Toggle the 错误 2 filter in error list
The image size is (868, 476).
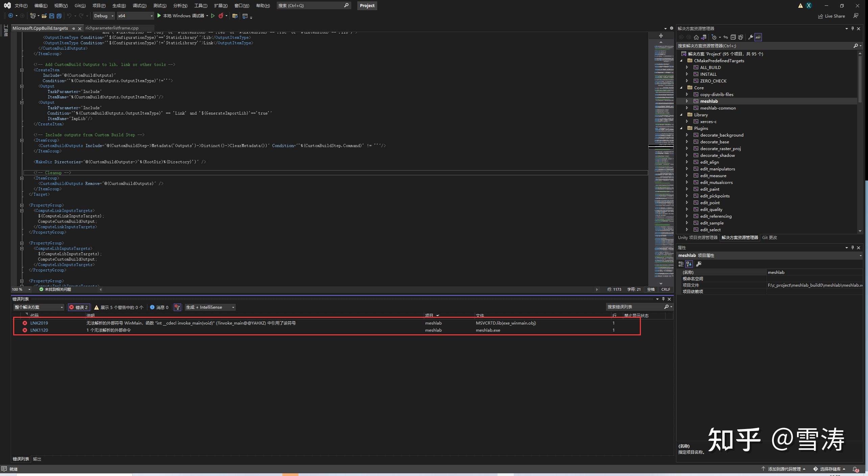coord(79,307)
